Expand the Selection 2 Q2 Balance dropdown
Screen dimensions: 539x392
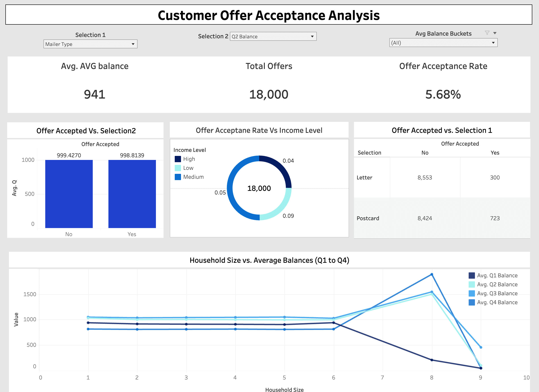[x=273, y=36]
